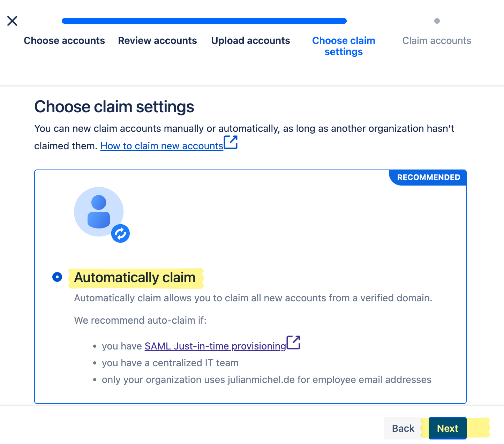Click the gray step indicator dot above Claim accounts
The height and width of the screenshot is (444, 504).
437,21
